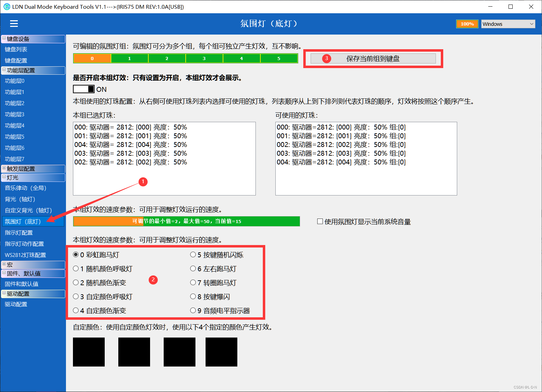The height and width of the screenshot is (392, 542).
Task: Select ambient light group 4
Action: pos(242,58)
